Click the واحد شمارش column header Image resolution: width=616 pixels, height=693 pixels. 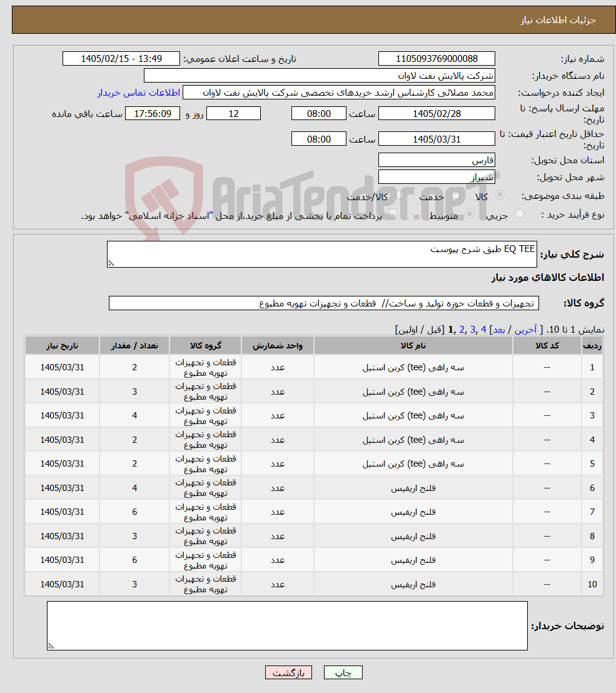point(278,346)
